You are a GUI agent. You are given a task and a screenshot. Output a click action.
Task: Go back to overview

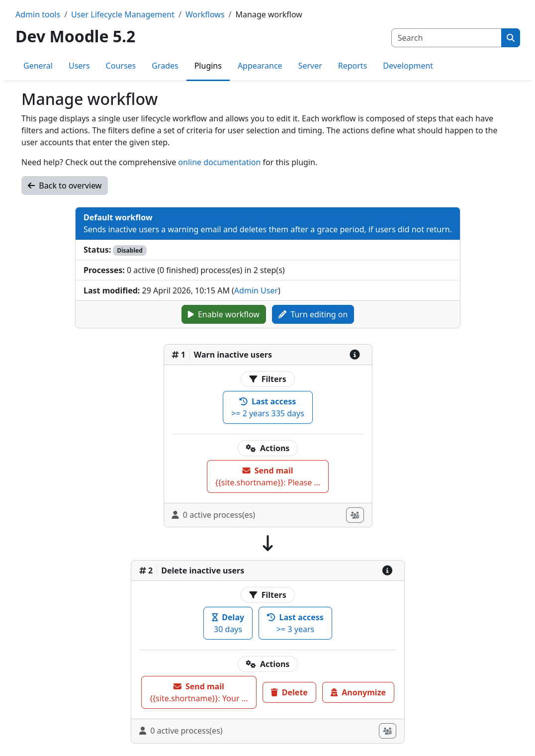(x=64, y=185)
